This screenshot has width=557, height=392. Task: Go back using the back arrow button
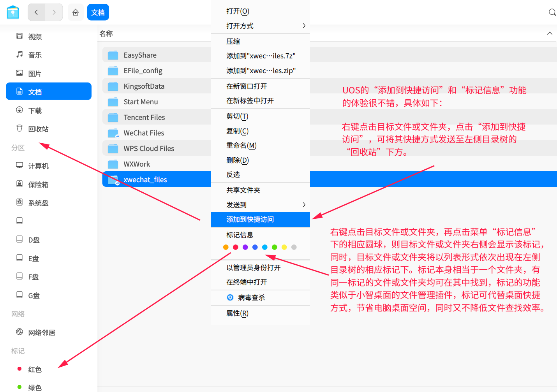click(x=36, y=12)
